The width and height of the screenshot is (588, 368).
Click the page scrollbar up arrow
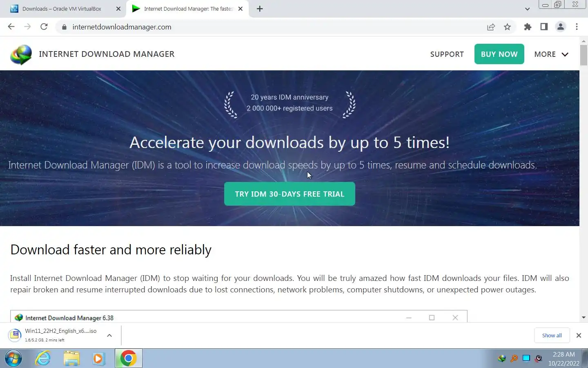(584, 41)
